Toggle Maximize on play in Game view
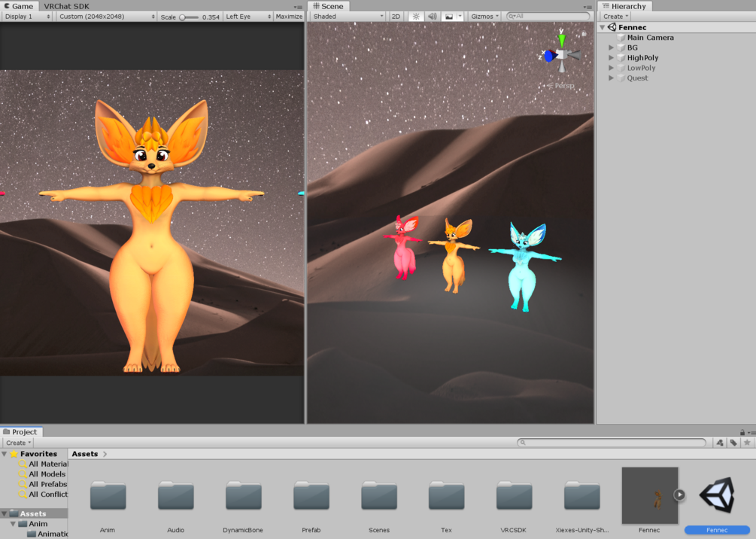 (x=289, y=17)
